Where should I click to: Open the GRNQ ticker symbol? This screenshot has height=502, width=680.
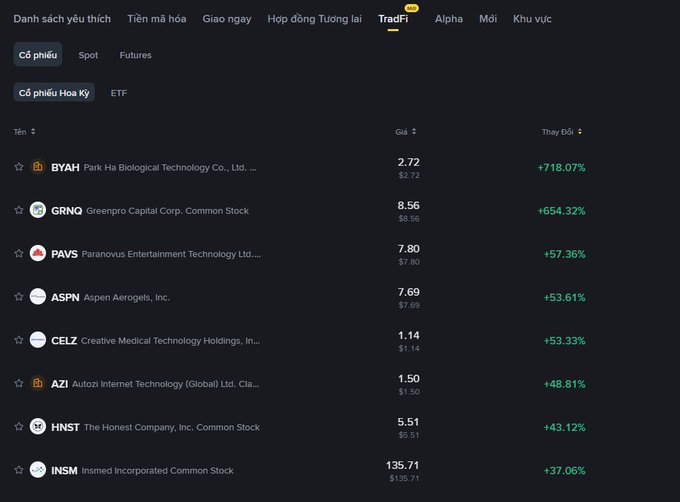pyautogui.click(x=66, y=211)
